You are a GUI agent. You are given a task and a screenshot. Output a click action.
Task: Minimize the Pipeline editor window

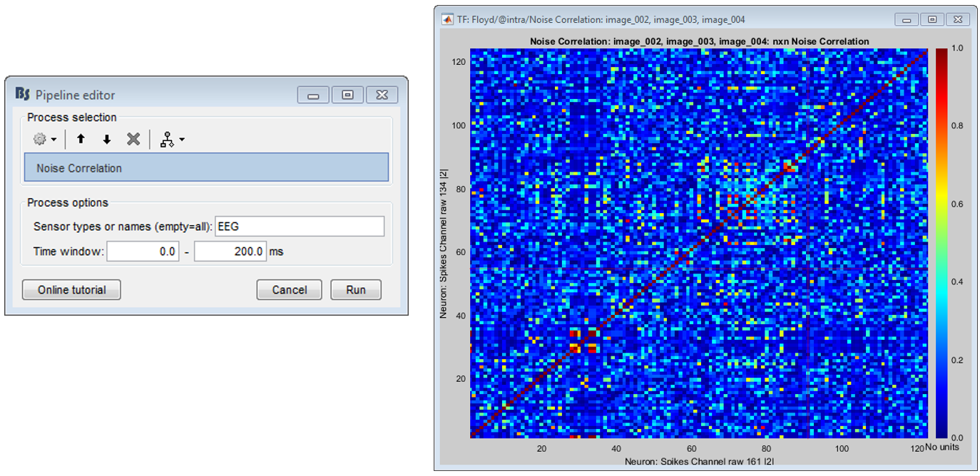pyautogui.click(x=313, y=95)
